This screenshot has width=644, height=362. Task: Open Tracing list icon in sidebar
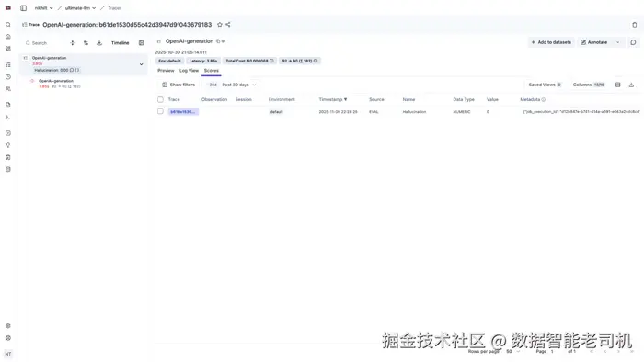tap(7, 65)
